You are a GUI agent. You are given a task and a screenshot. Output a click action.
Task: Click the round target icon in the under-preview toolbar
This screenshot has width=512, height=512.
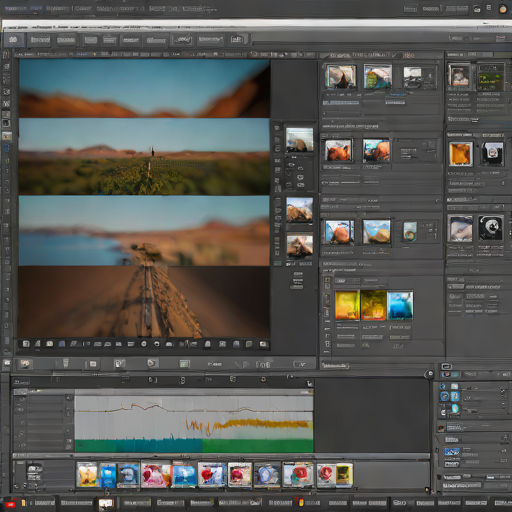click(x=144, y=344)
